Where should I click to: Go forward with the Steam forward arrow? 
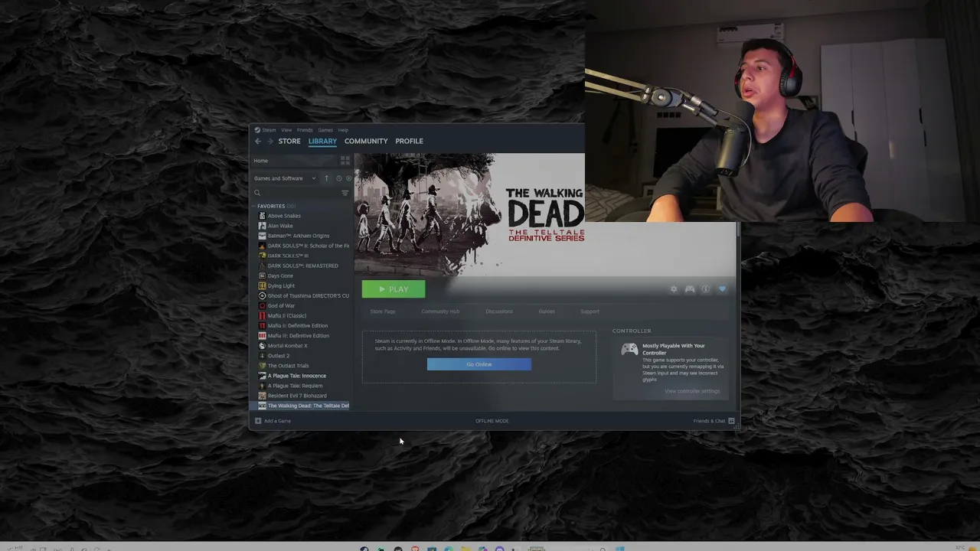(x=269, y=142)
